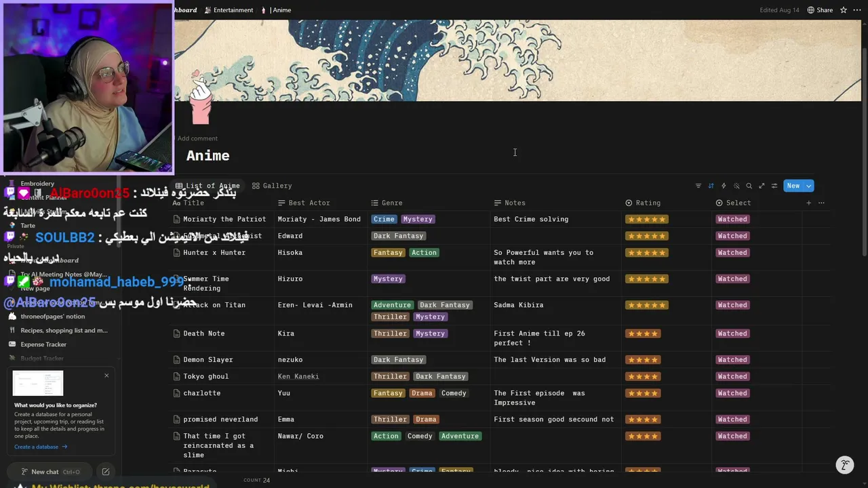Viewport: 868px width, 488px height.
Task: Open Watched status dropdown for Hunter x Hunter
Action: (732, 253)
